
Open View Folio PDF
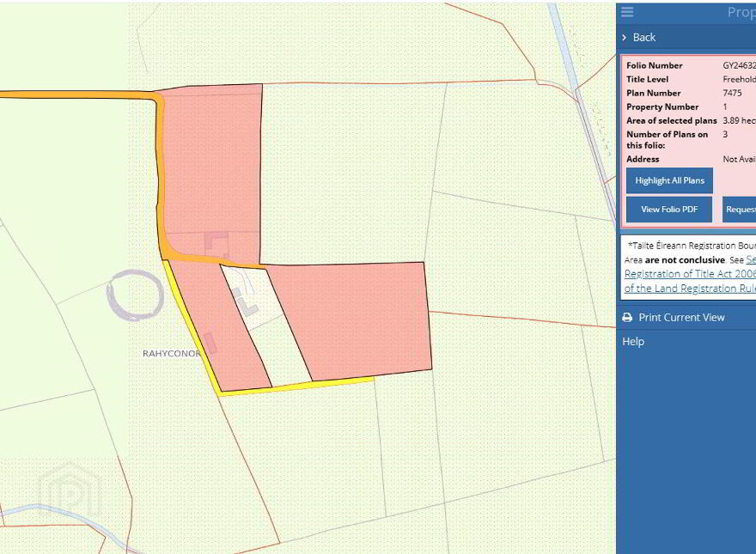pyautogui.click(x=669, y=210)
